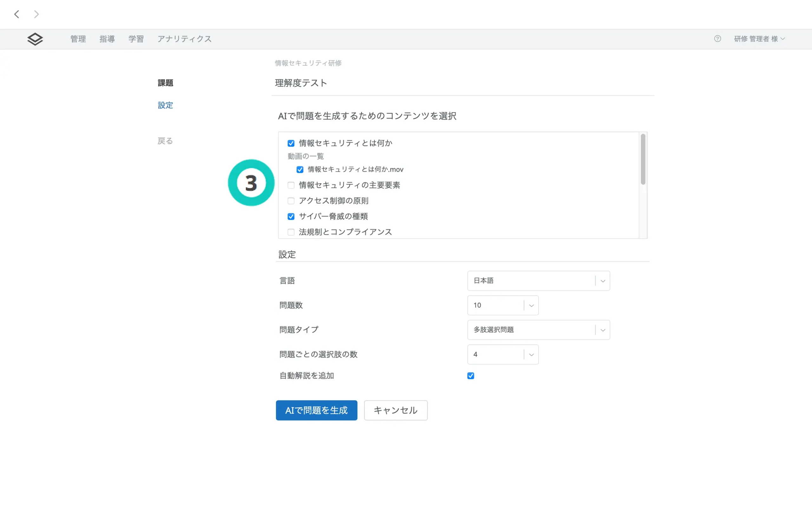Go back with the left arrow icon
Screen dimensions: 812x514
click(x=16, y=14)
